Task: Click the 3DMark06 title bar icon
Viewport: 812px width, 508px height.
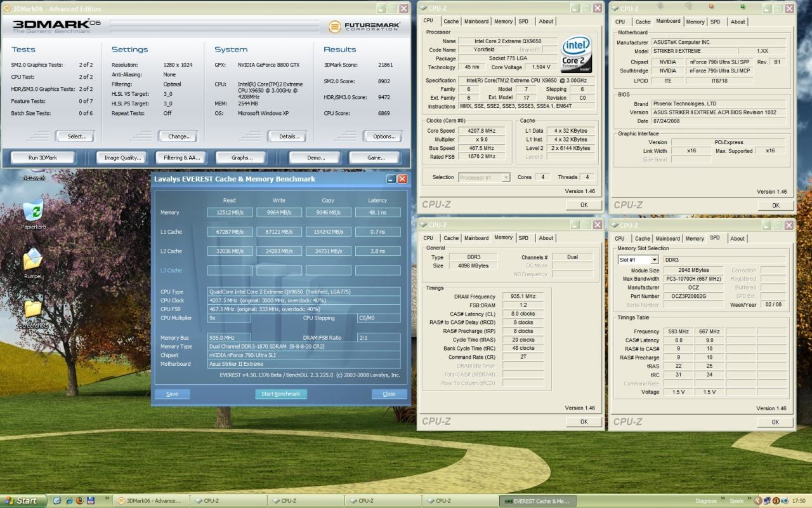Action: point(7,9)
